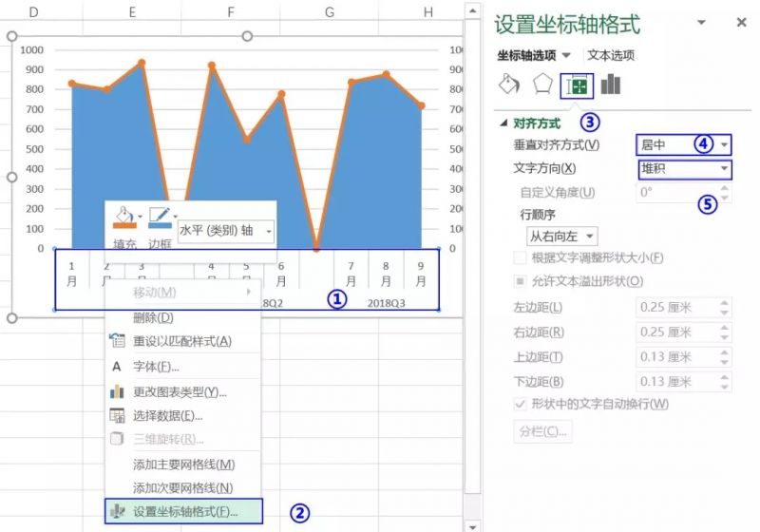This screenshot has height=532, width=760.
Task: Open fill color dropdown arrow
Action: (x=140, y=216)
